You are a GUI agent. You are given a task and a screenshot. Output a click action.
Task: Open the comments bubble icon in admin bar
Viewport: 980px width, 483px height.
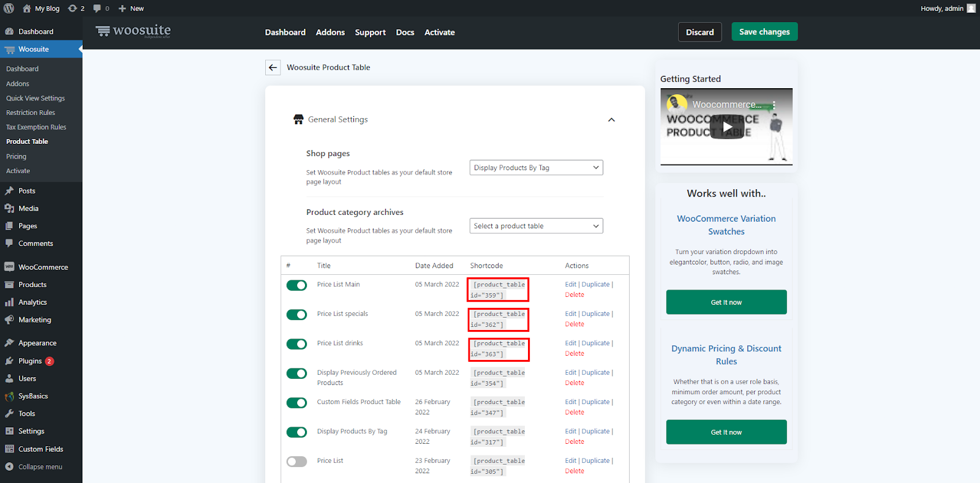click(x=97, y=9)
